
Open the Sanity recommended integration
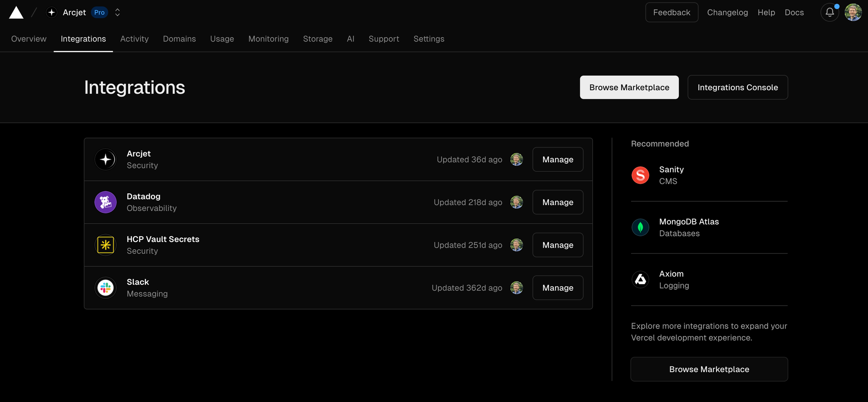pos(709,175)
